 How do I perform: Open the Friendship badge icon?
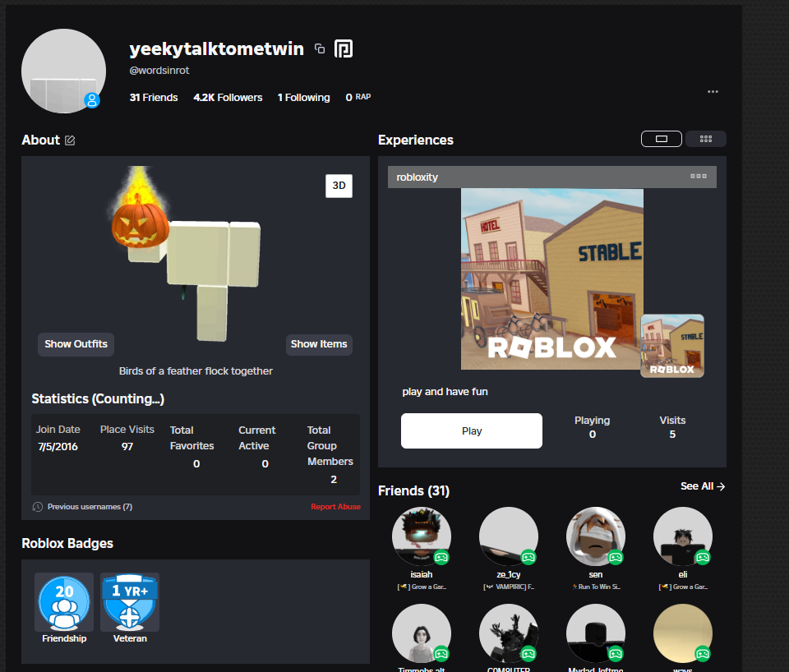[63, 600]
